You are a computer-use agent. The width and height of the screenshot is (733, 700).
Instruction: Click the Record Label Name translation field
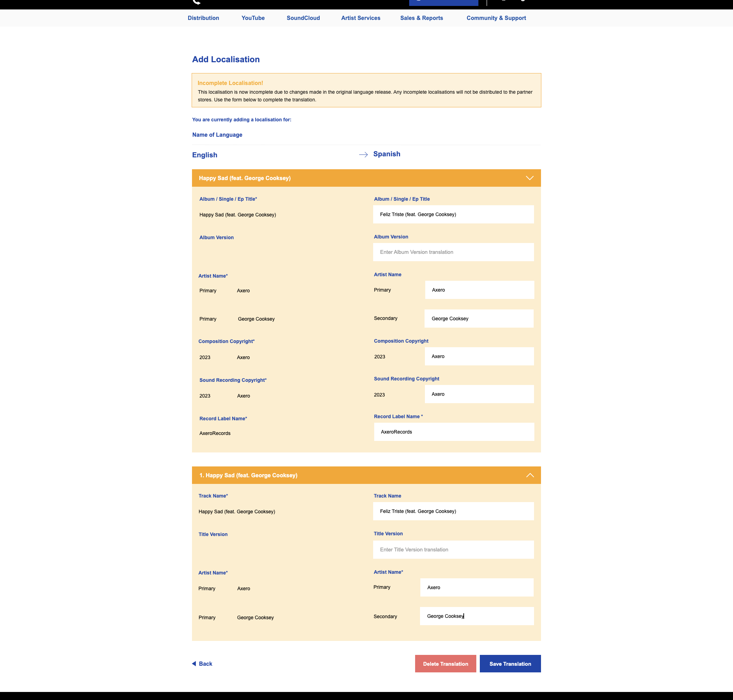click(454, 432)
